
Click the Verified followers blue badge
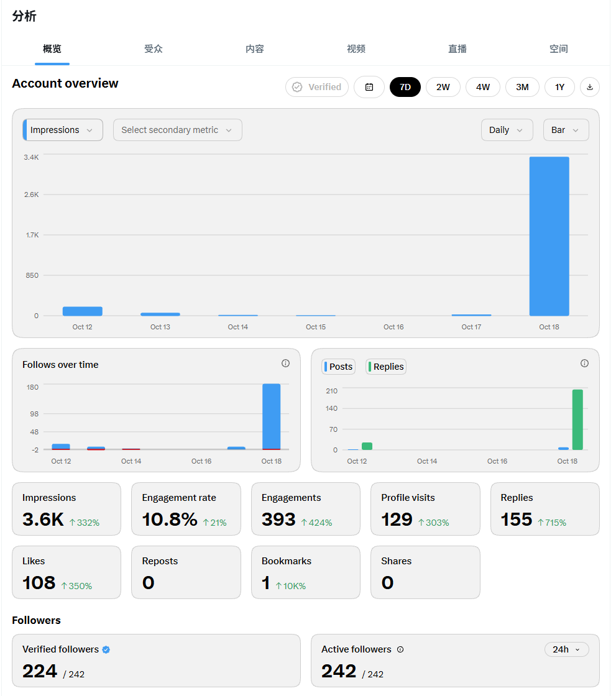pos(106,649)
